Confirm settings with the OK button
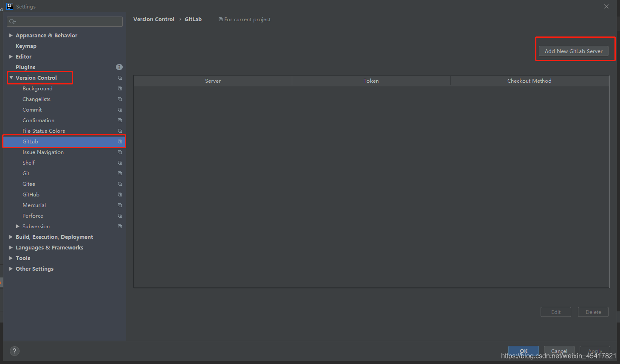The image size is (620, 364). (x=524, y=351)
